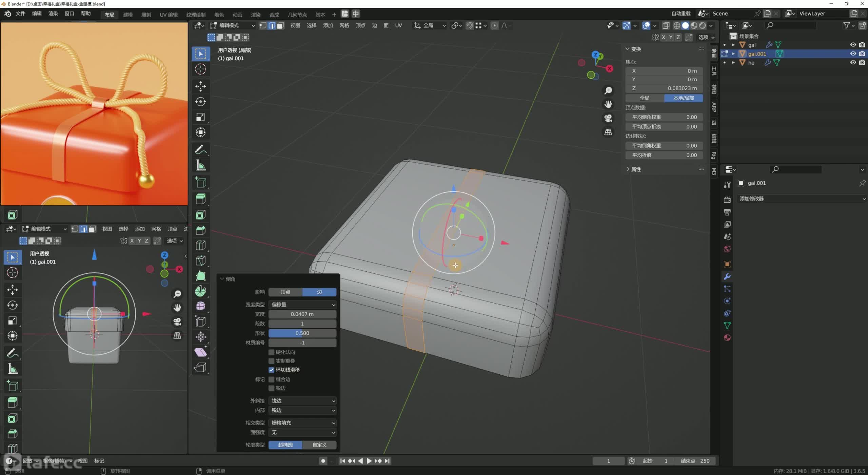Image resolution: width=868 pixels, height=475 pixels.
Task: Select the Measure tool in main viewport toolbar
Action: (x=200, y=165)
